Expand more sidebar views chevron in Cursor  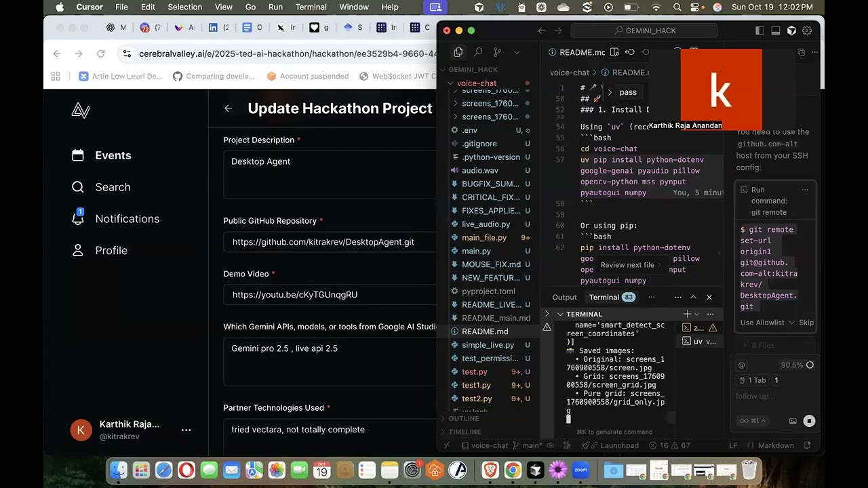(x=517, y=52)
